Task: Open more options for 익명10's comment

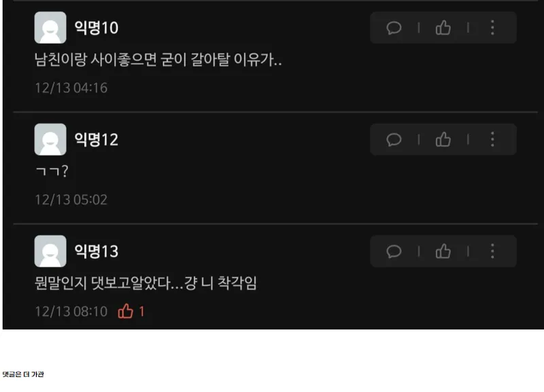Action: [492, 28]
